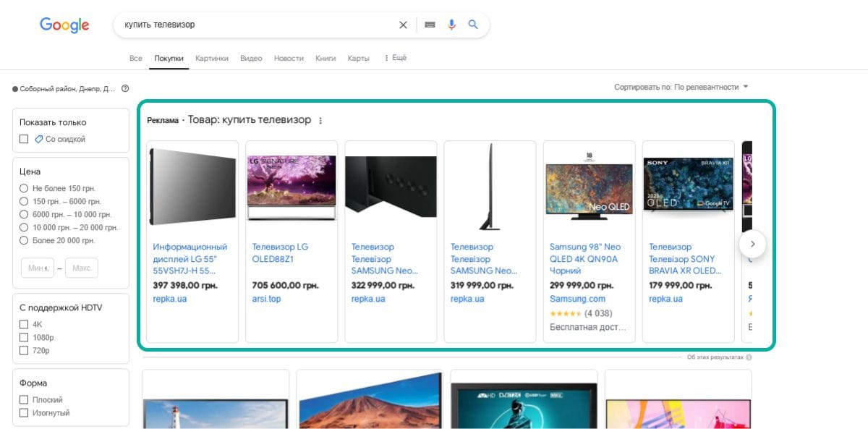
Task: Click the 319 999,00 грн. price
Action: 482,286
